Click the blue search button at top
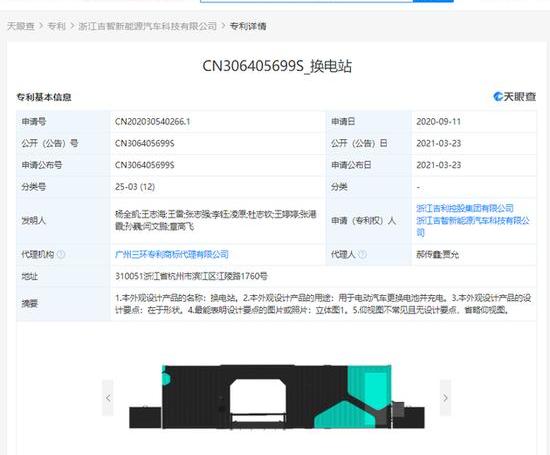This screenshot has height=455, width=550. (x=433, y=1)
